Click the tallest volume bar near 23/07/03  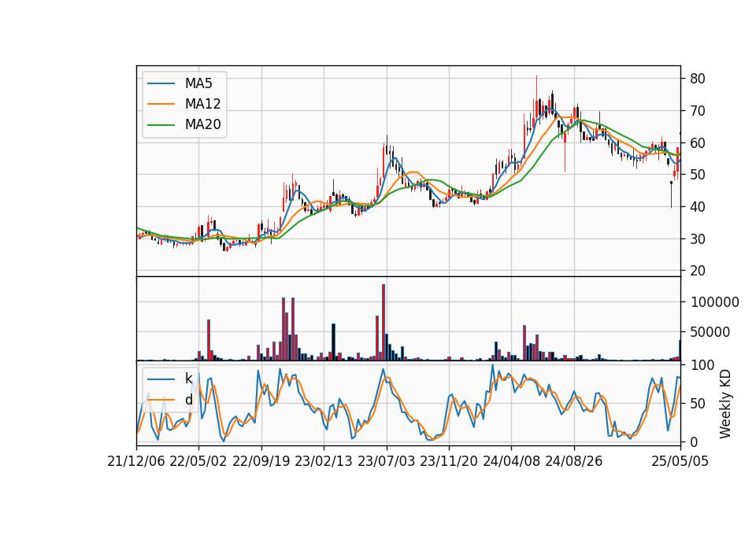click(384, 323)
